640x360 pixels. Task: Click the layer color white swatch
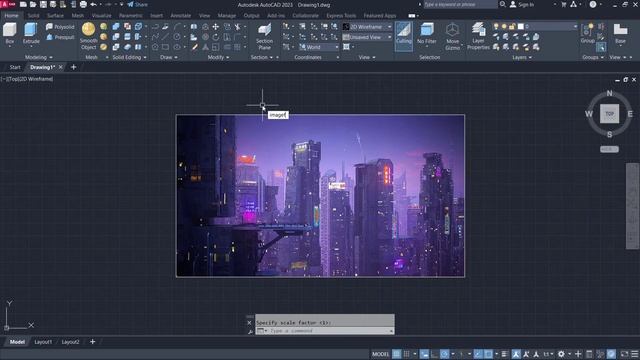(x=521, y=27)
